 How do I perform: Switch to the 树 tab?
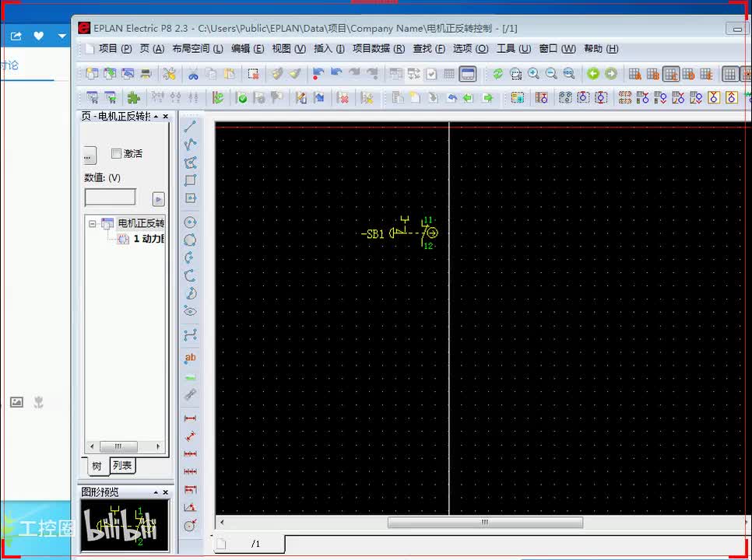click(x=97, y=466)
